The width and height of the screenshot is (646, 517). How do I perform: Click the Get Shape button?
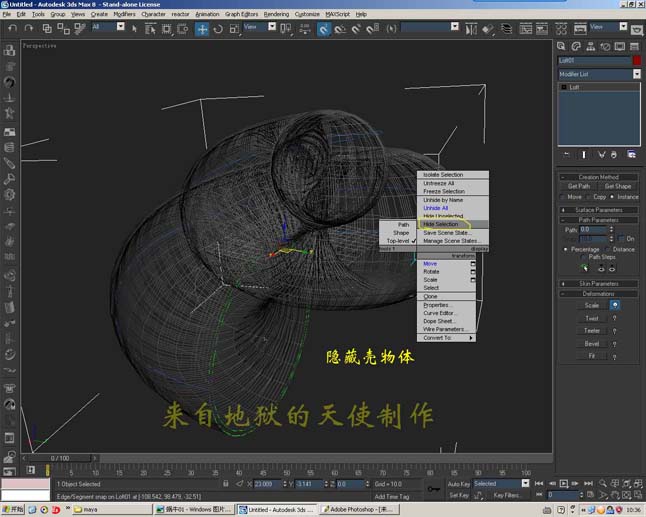[x=618, y=186]
